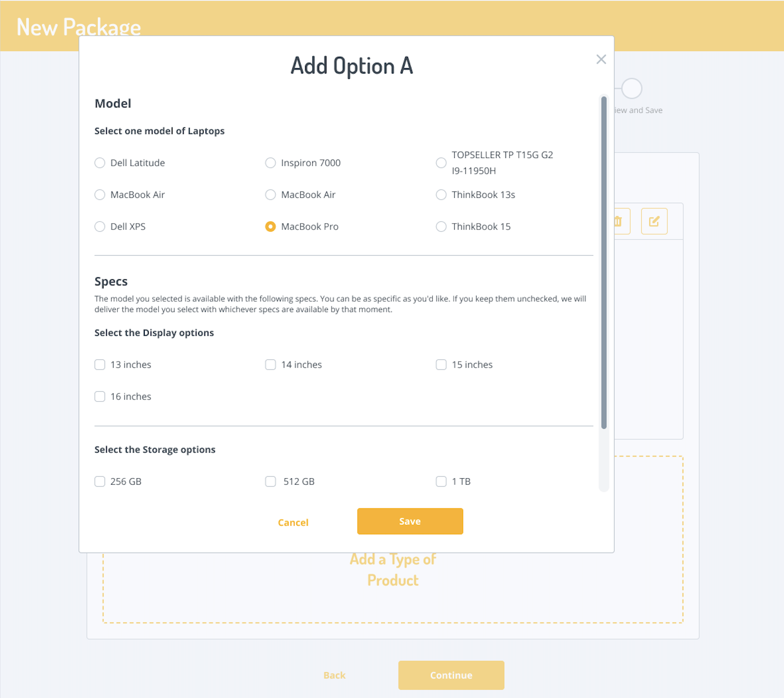Select the already checked MacBook Pro

pyautogui.click(x=271, y=227)
